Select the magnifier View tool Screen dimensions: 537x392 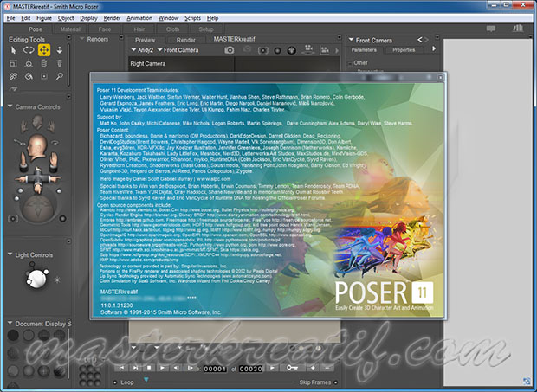[60, 76]
